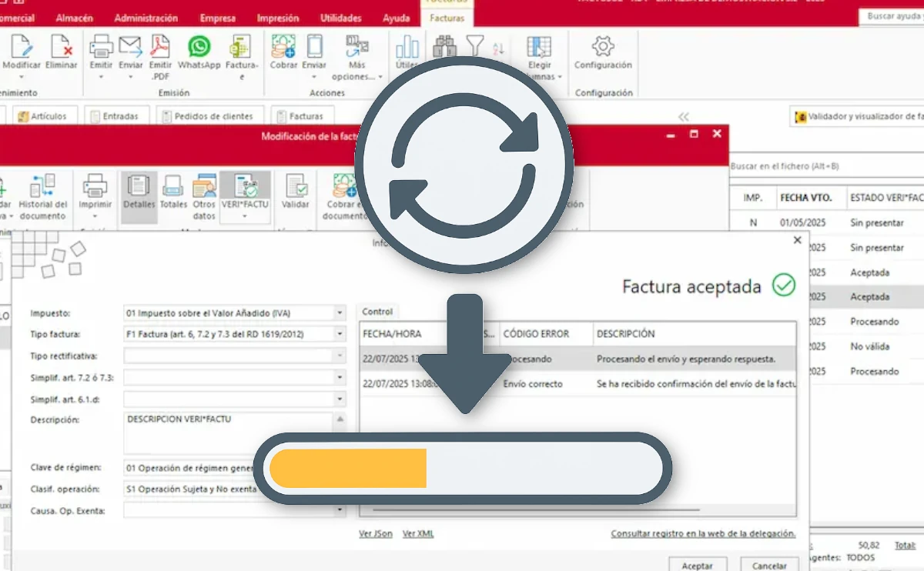Select the Control tab
The image size is (924, 571).
click(377, 312)
